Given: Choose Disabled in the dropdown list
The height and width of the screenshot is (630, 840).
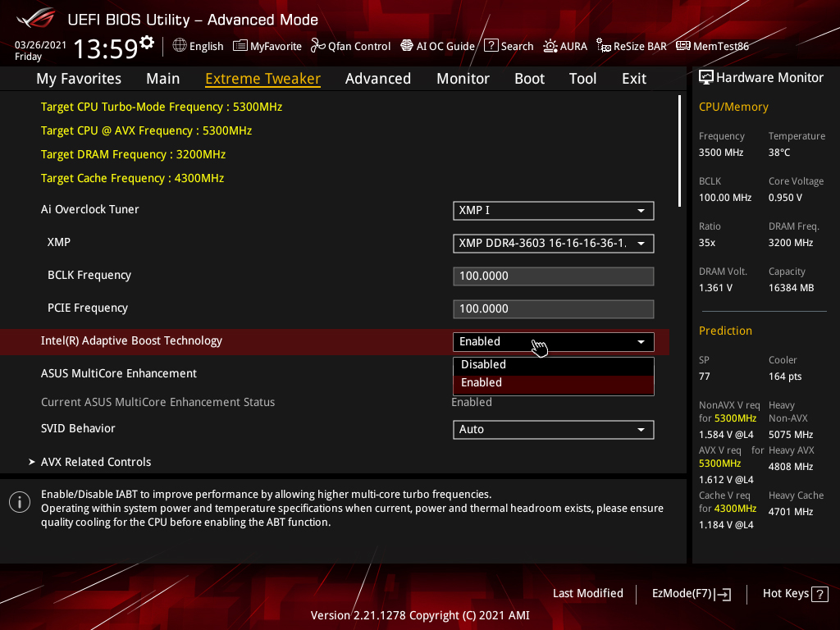Looking at the screenshot, I should tap(554, 364).
